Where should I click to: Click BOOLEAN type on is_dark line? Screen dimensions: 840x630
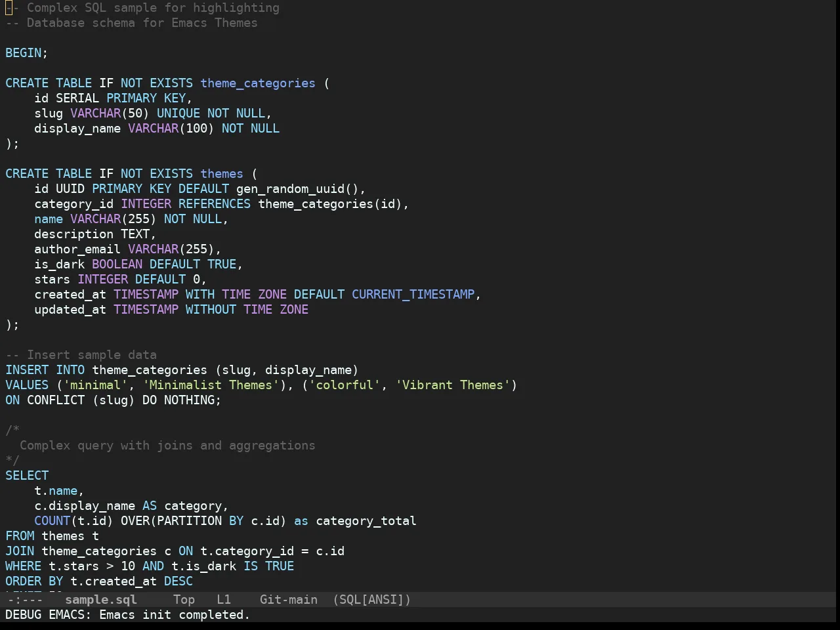[117, 264]
